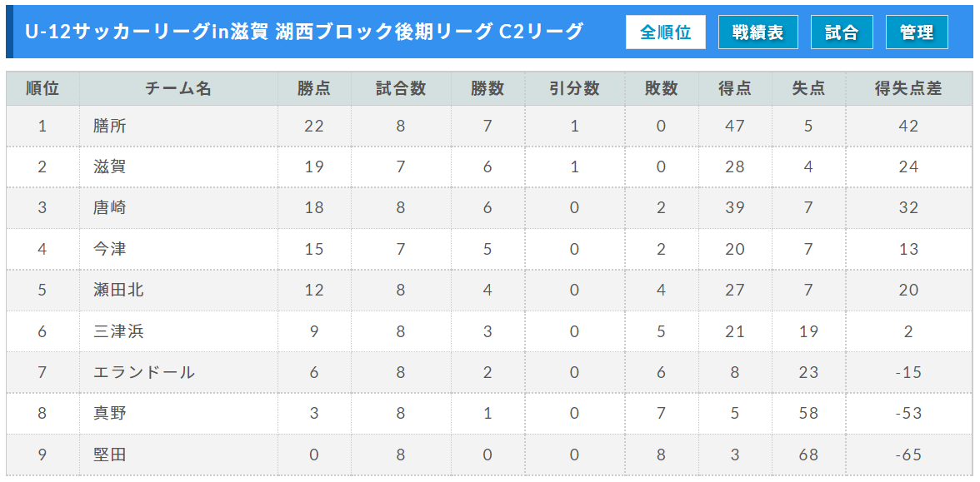980x482 pixels.
Task: Select the 順位 column header
Action: [x=42, y=88]
